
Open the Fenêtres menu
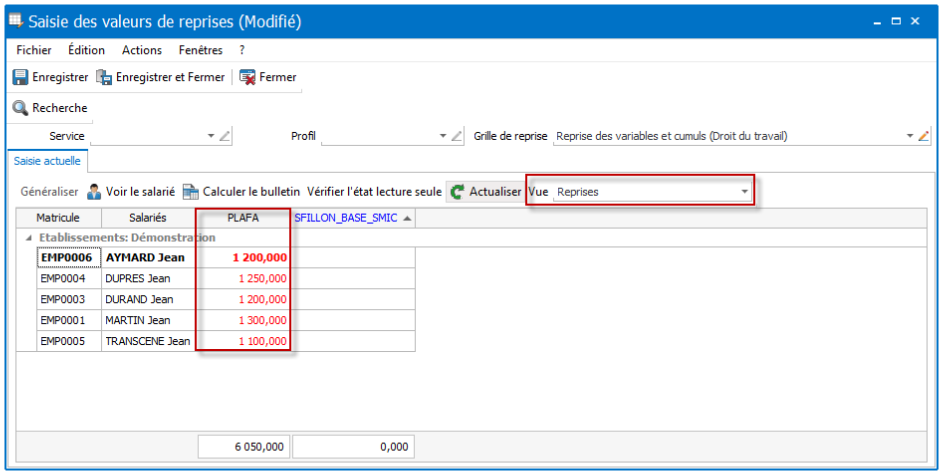201,50
